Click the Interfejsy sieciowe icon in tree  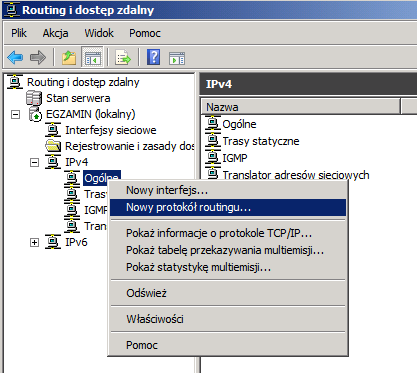53,130
